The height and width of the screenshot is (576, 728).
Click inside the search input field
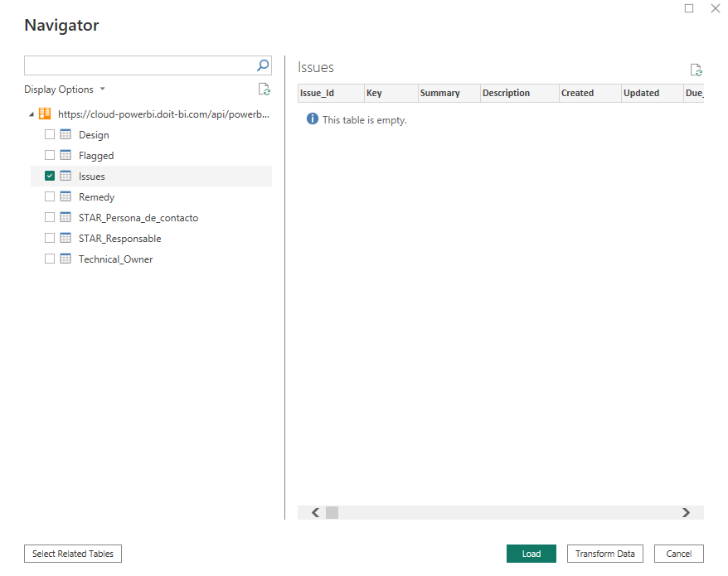[x=141, y=65]
